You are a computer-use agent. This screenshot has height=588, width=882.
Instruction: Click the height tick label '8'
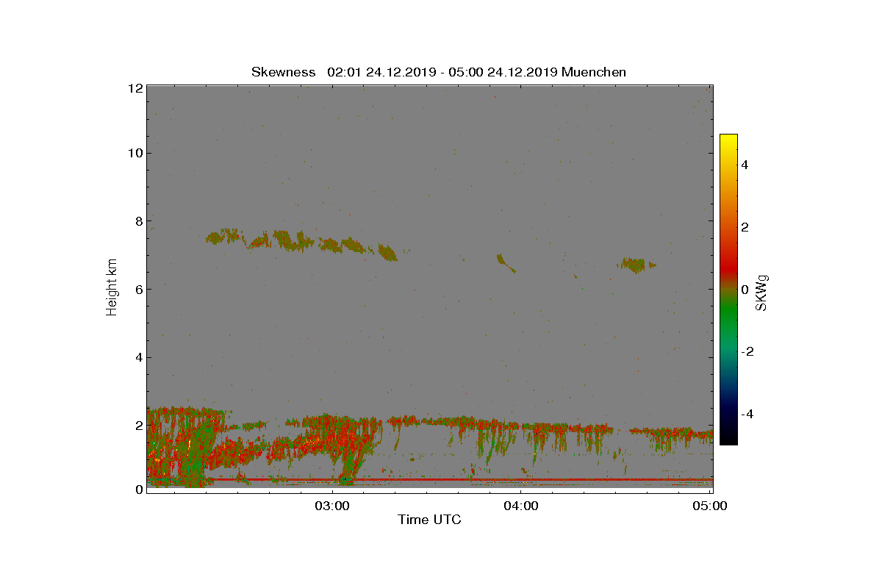click(137, 221)
